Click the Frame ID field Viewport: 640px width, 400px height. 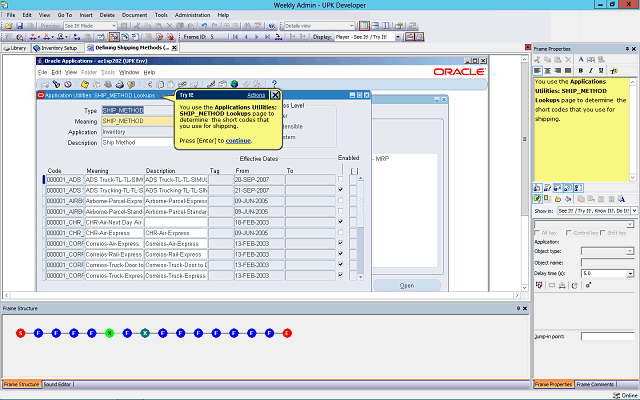[218, 37]
